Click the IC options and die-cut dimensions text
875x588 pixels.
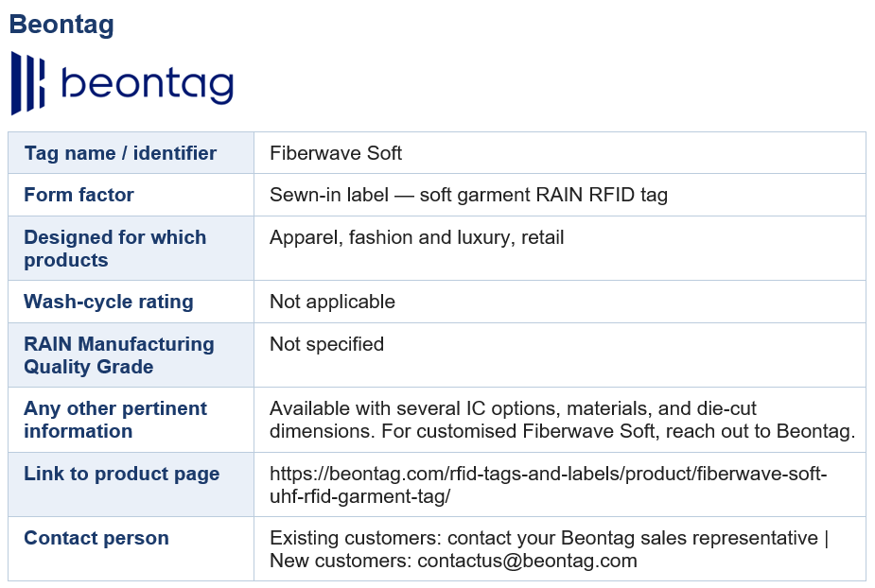pos(562,420)
